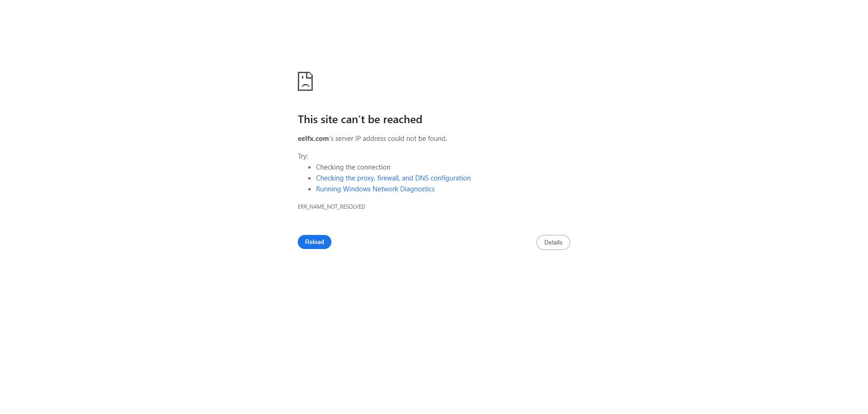This screenshot has width=868, height=414.
Task: Reload the page with the blue button
Action: click(315, 242)
